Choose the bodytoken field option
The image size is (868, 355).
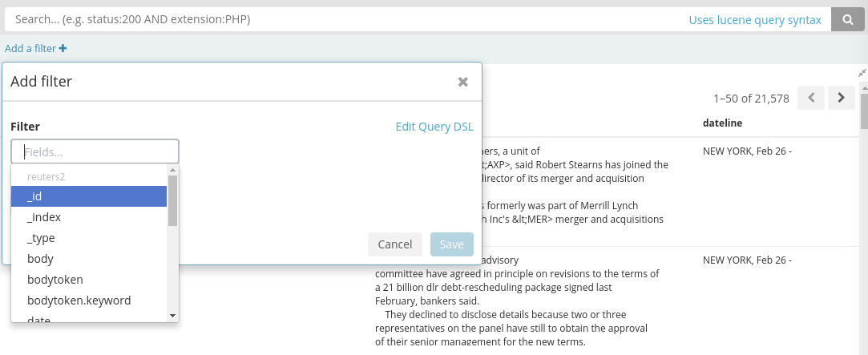(89, 280)
